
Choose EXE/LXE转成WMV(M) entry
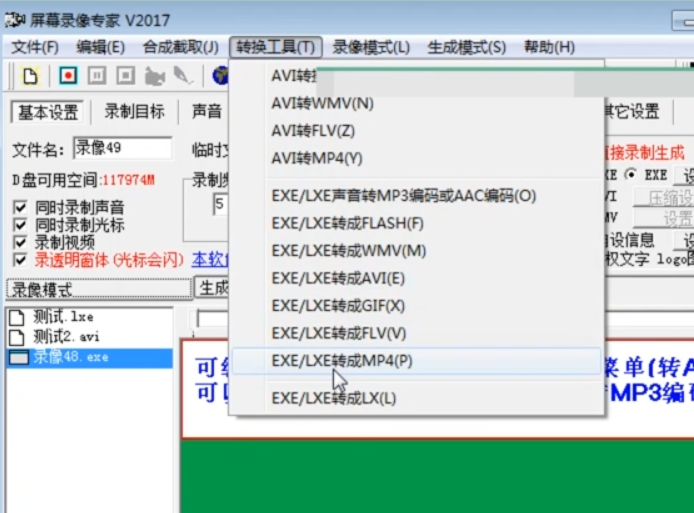(x=416, y=251)
